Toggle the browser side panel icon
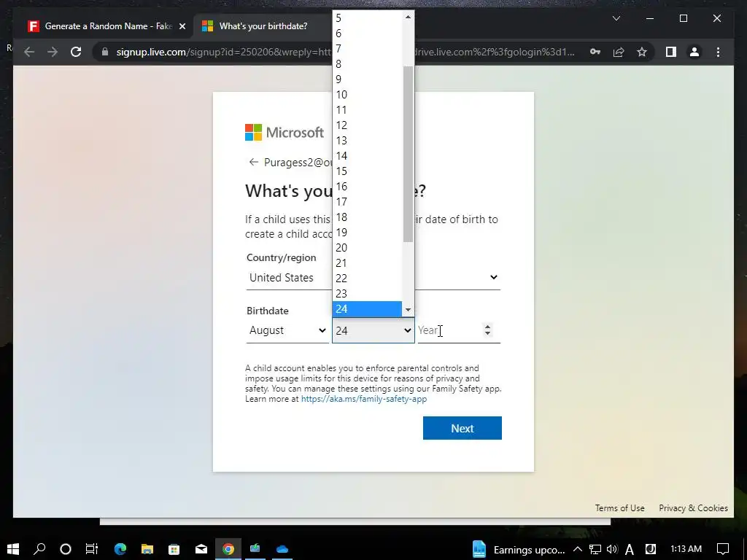This screenshot has width=747, height=560. [x=671, y=52]
